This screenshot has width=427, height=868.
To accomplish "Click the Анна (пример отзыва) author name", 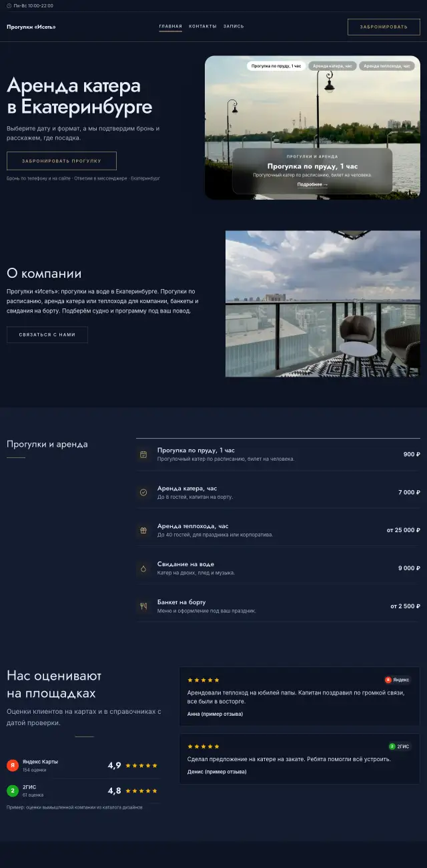I will click(x=215, y=714).
